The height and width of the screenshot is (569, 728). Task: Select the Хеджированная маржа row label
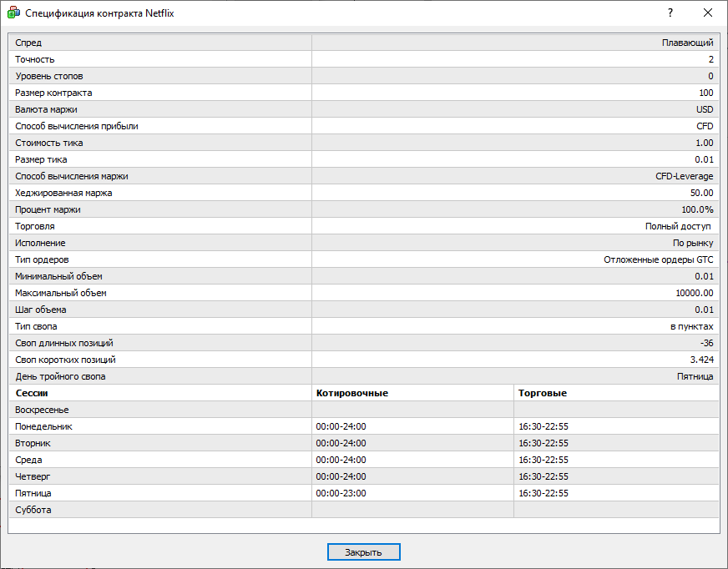click(x=63, y=193)
